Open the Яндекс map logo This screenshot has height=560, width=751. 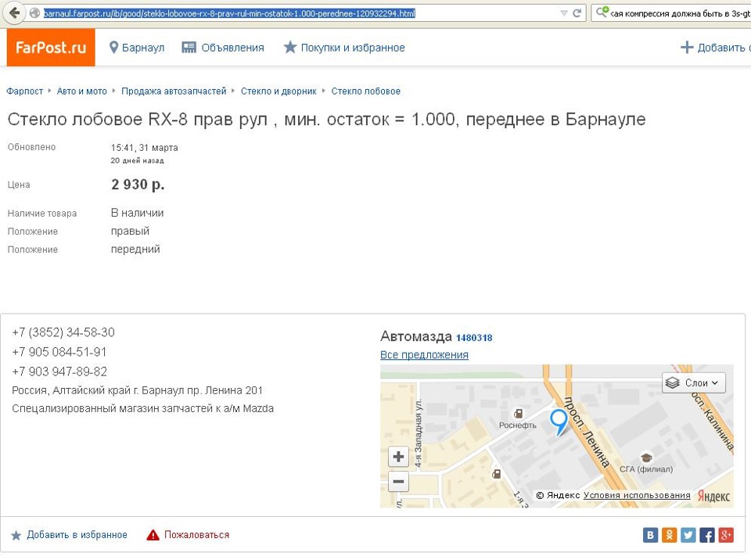[713, 496]
